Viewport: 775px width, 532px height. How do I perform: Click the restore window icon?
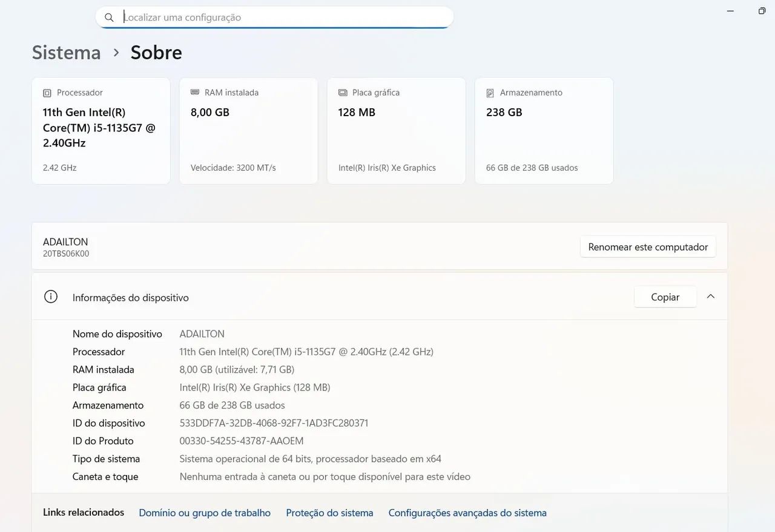(x=762, y=11)
